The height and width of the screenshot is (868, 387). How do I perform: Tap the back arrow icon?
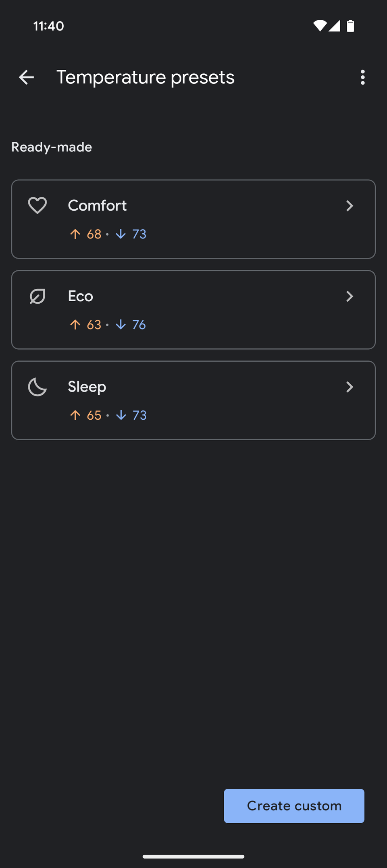[27, 77]
